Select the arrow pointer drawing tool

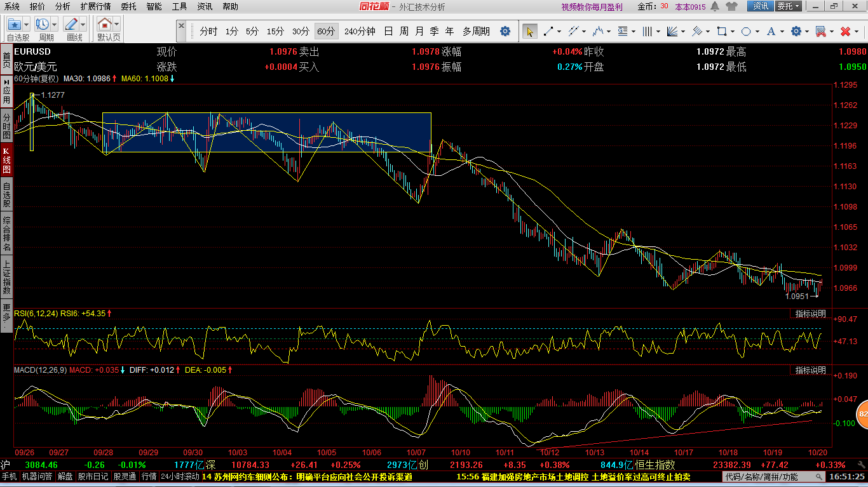(529, 31)
